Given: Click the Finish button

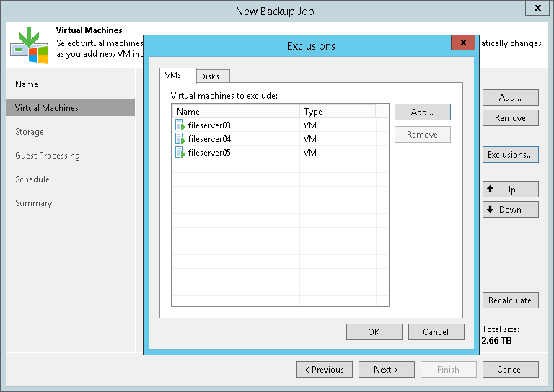Looking at the screenshot, I should click(x=449, y=370).
